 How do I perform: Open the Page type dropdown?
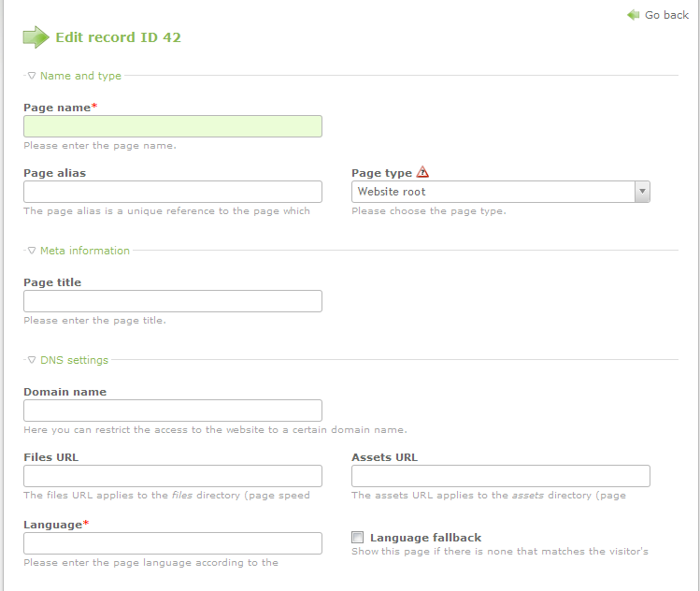(x=500, y=192)
